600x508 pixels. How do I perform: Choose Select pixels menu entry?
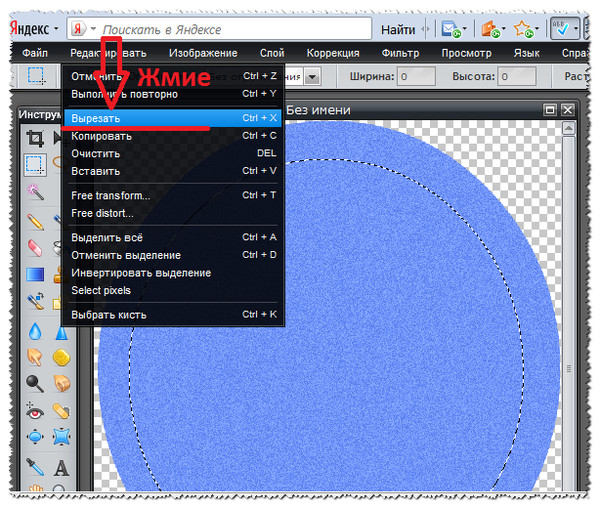173,290
